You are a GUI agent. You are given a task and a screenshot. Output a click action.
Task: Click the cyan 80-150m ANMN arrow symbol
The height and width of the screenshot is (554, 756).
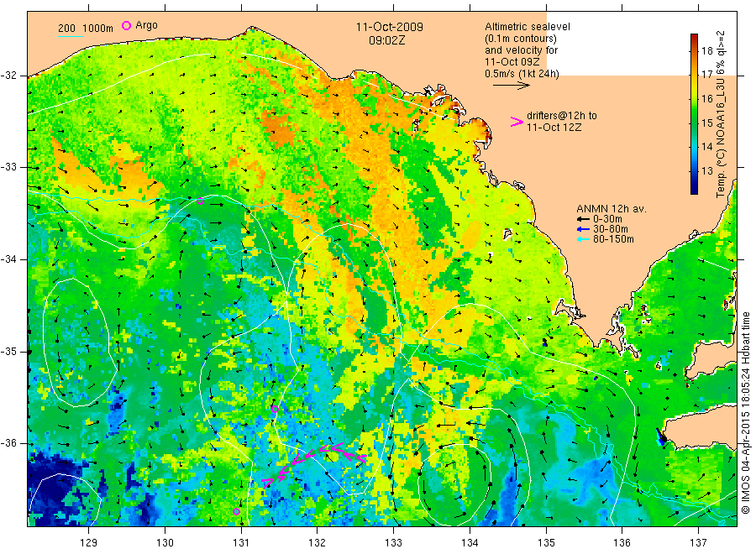[x=583, y=239]
